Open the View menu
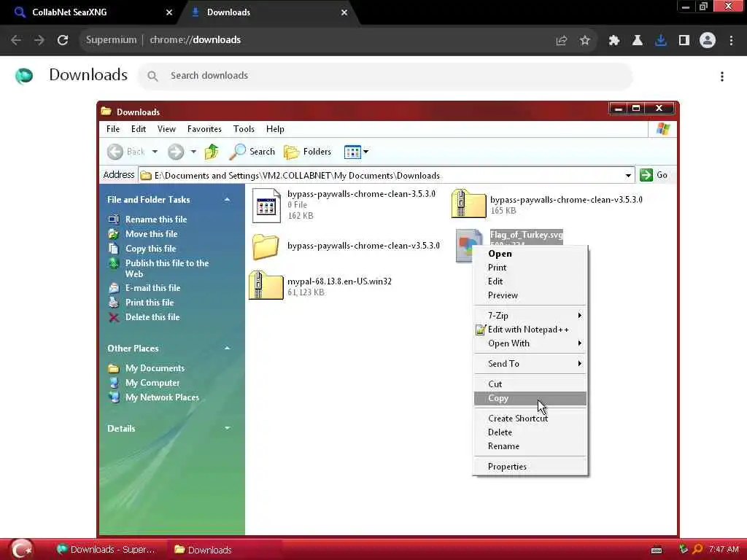The image size is (747, 560). coord(167,129)
